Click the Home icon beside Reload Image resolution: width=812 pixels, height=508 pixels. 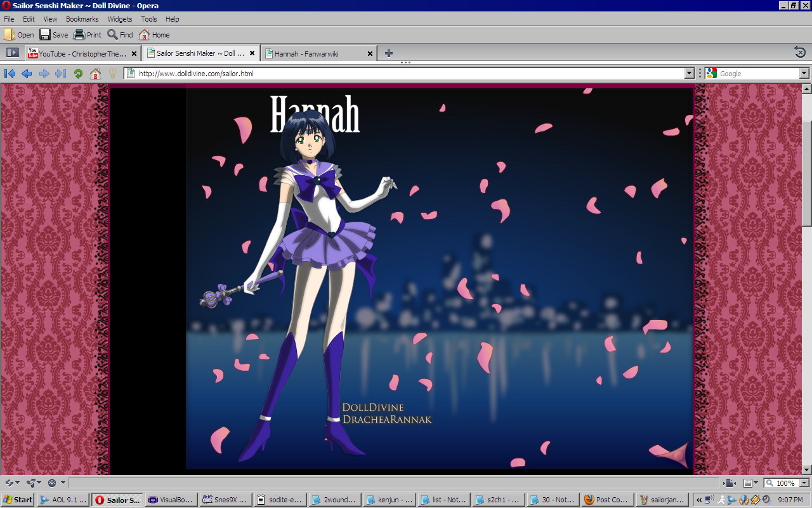[95, 74]
